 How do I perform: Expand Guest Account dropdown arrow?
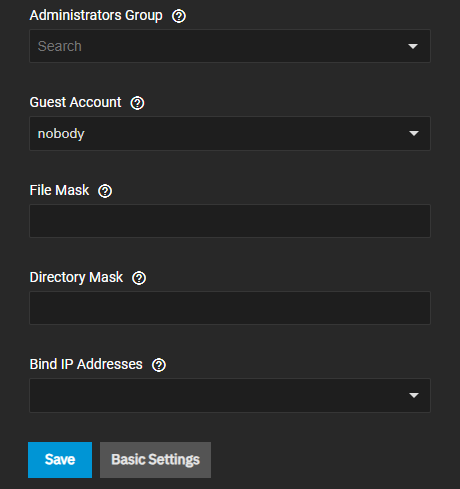[x=414, y=133]
